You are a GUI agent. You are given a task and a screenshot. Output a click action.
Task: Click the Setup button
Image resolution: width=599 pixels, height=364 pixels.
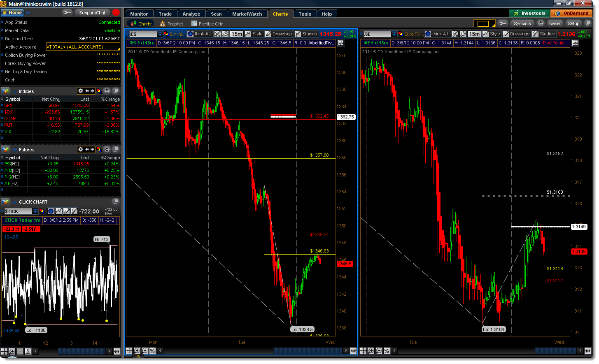point(573,23)
